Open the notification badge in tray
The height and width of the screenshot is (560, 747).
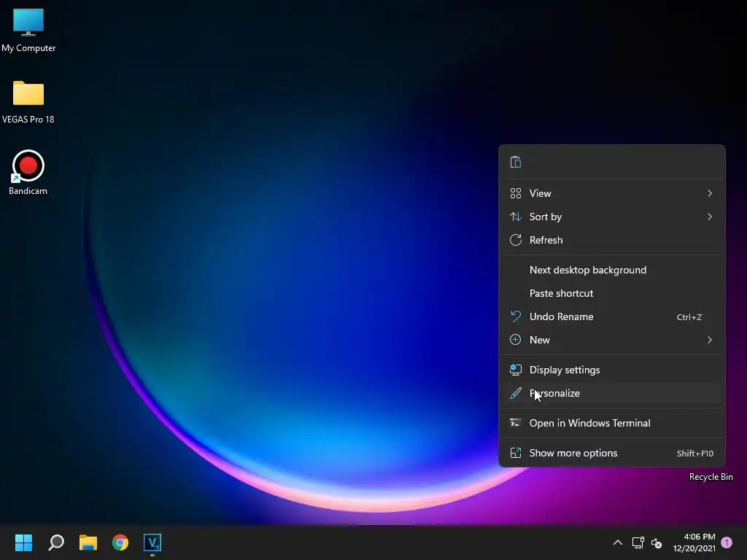(x=727, y=542)
